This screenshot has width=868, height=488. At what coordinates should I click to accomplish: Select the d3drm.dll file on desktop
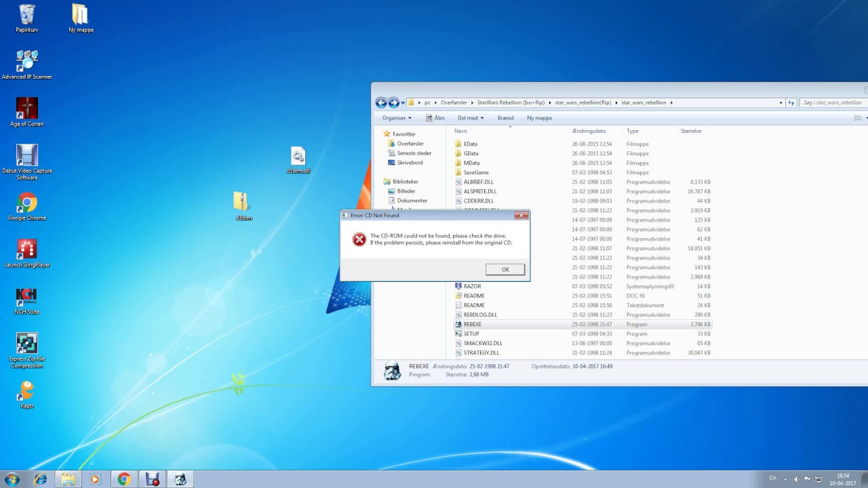(298, 160)
